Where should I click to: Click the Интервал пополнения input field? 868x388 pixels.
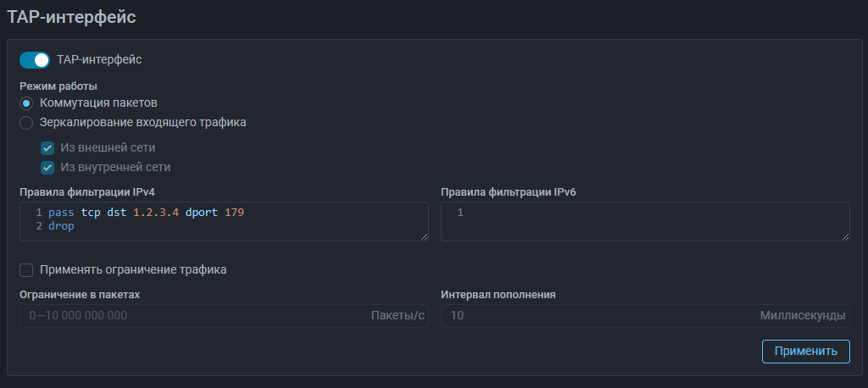pyautogui.click(x=593, y=316)
